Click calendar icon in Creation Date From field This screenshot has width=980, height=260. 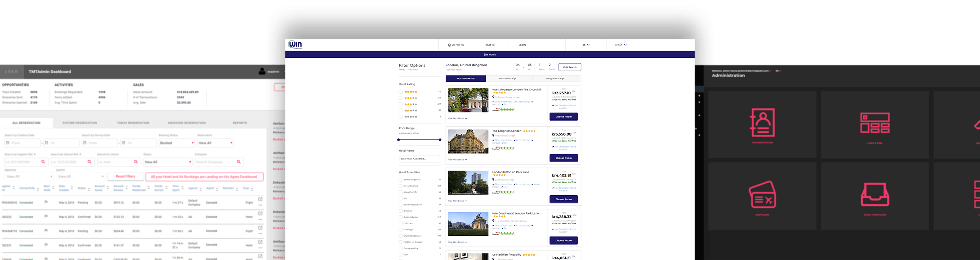tap(8, 143)
